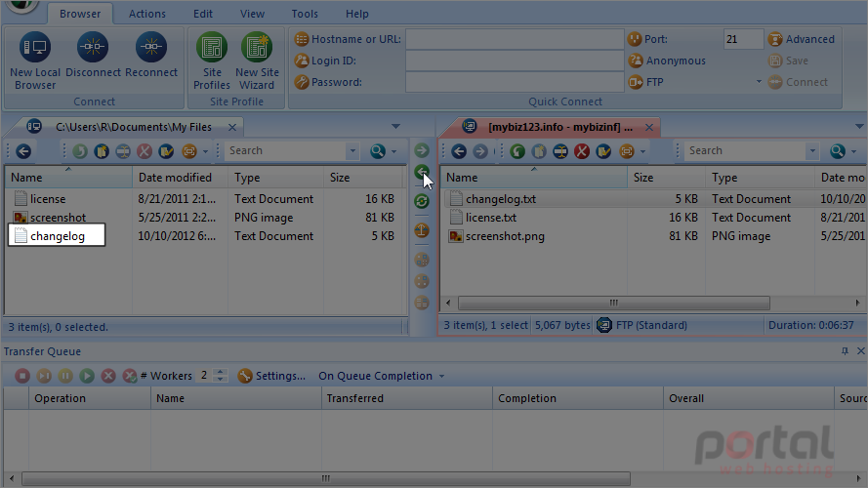The height and width of the screenshot is (488, 868).
Task: Select the My Files local tab
Action: (133, 127)
